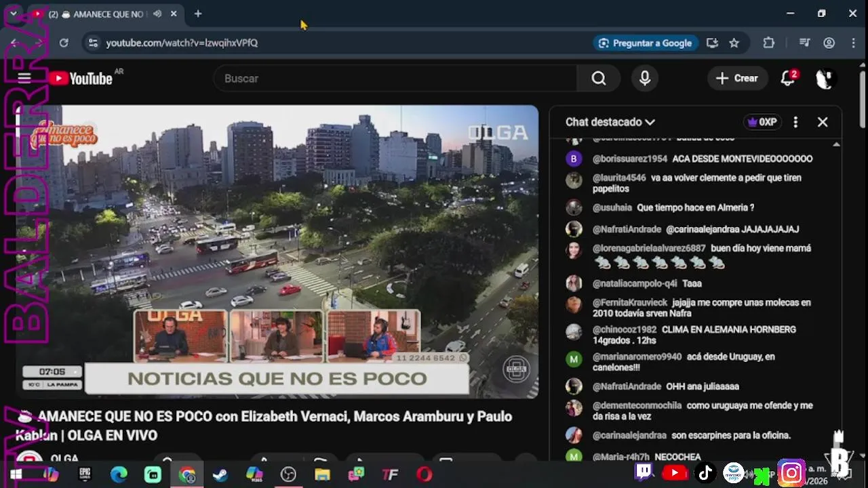This screenshot has height=488, width=868.
Task: Click the URL youtube.com/watch address
Action: tap(182, 43)
